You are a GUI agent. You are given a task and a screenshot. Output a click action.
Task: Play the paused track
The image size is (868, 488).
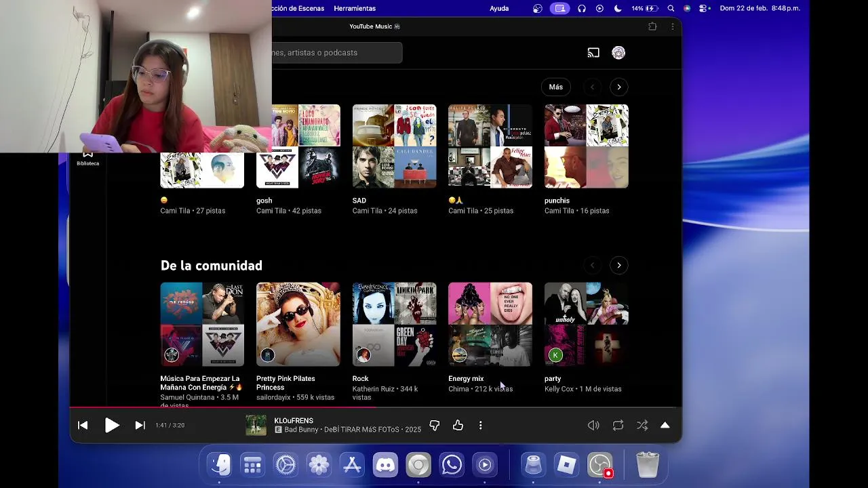[112, 425]
